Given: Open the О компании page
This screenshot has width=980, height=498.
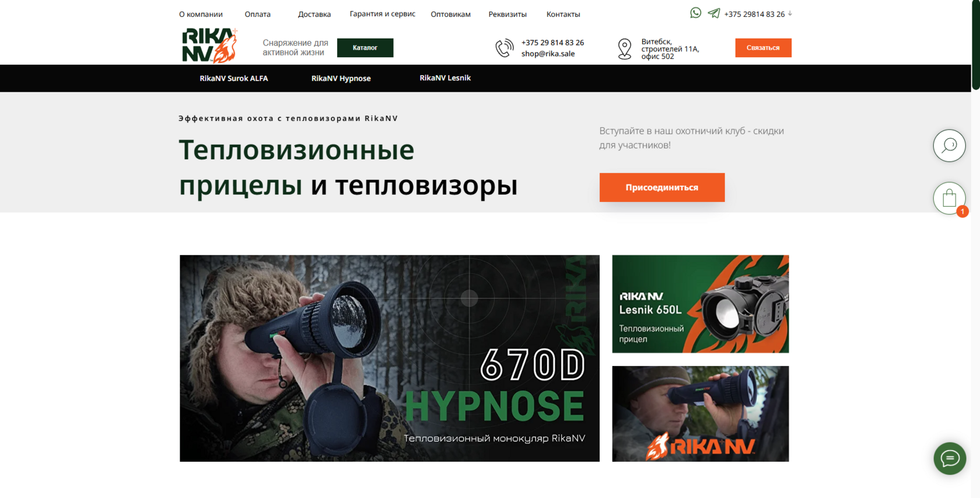Looking at the screenshot, I should click(201, 14).
